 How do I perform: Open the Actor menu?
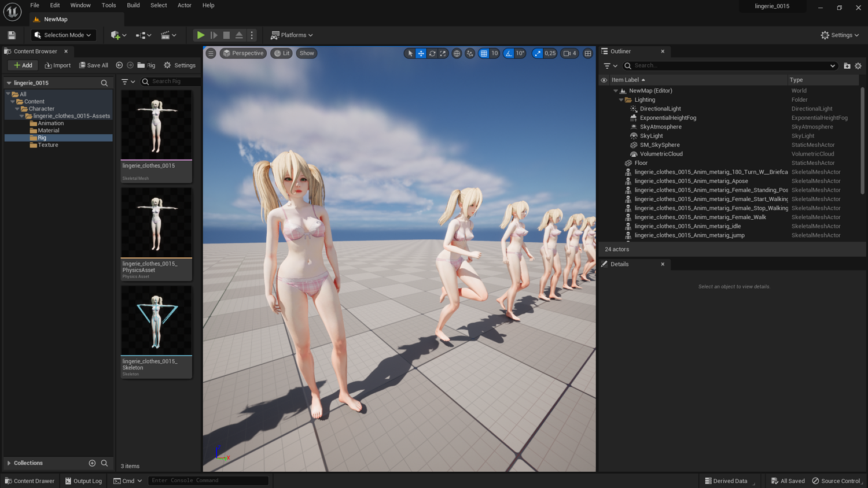point(185,5)
